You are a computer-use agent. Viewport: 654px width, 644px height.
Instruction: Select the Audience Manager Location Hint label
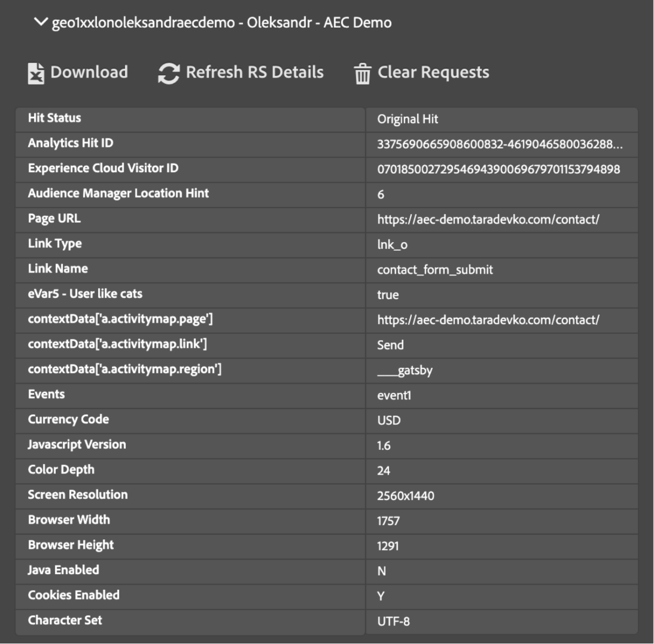tap(118, 193)
